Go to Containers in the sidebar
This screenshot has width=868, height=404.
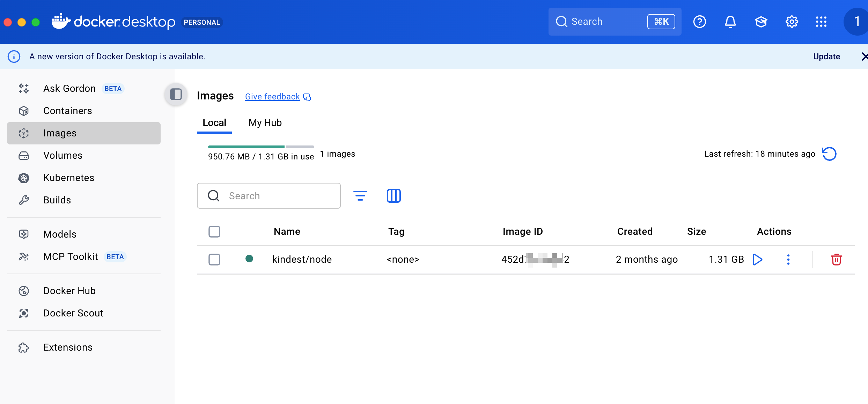[67, 111]
